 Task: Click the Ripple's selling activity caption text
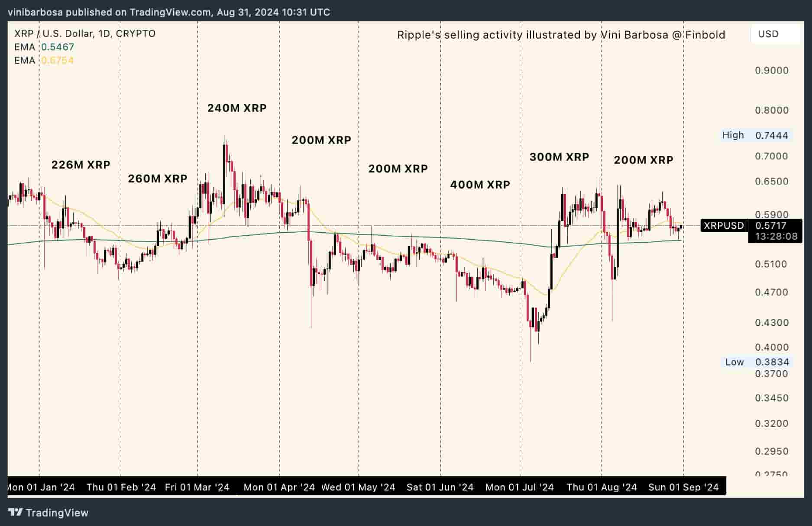pos(561,35)
